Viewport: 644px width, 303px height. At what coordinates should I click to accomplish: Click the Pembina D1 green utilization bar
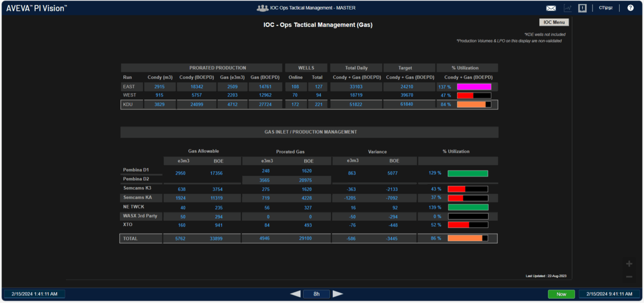468,173
